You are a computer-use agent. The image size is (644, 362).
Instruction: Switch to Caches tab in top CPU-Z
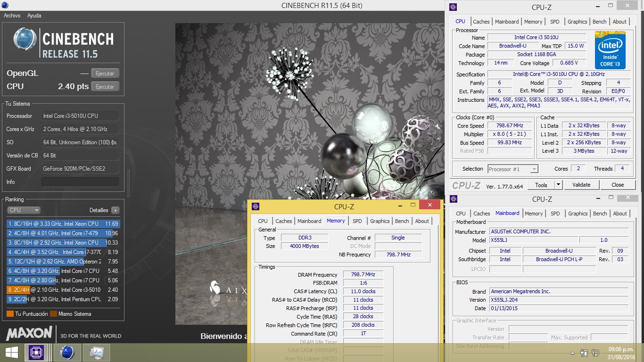(x=481, y=22)
